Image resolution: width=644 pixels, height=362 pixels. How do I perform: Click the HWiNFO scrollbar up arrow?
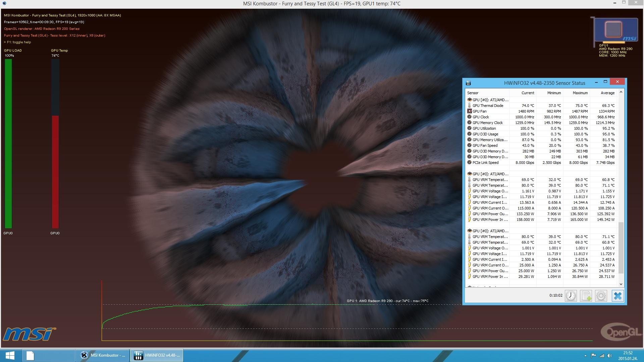tap(621, 92)
